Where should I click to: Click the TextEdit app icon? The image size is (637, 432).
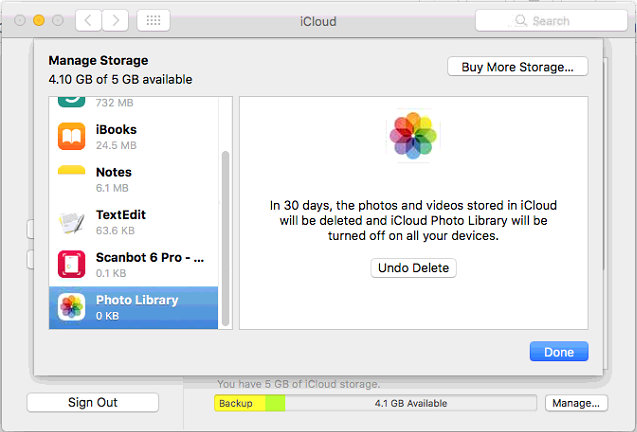point(71,221)
